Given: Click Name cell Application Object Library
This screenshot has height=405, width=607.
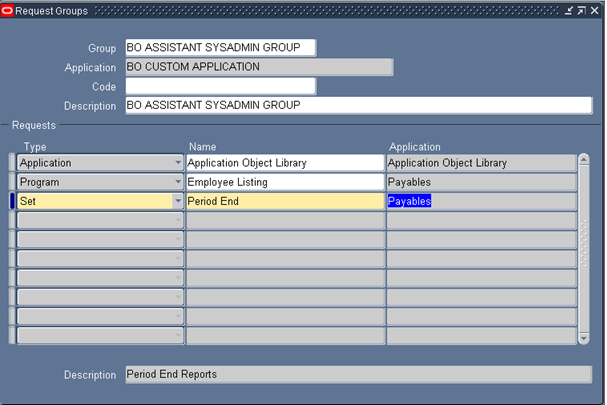Looking at the screenshot, I should (285, 163).
